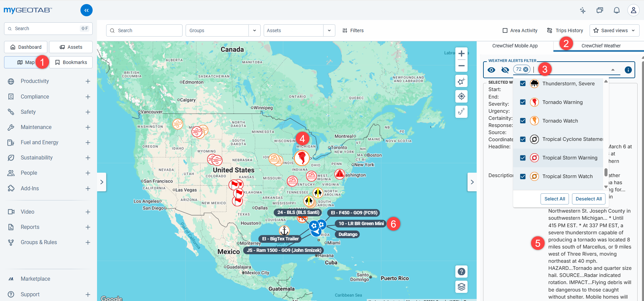Viewport: 644px width, 301px height.
Task: Expand the Productivity menu section
Action: [x=88, y=81]
